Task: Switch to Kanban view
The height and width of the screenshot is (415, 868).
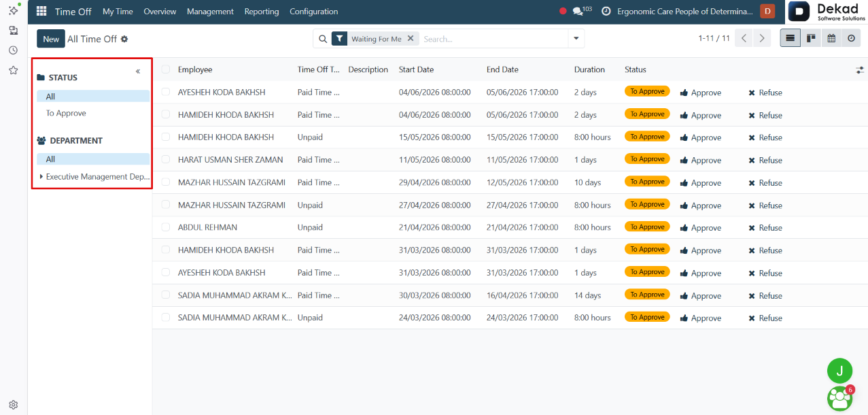Action: (811, 39)
